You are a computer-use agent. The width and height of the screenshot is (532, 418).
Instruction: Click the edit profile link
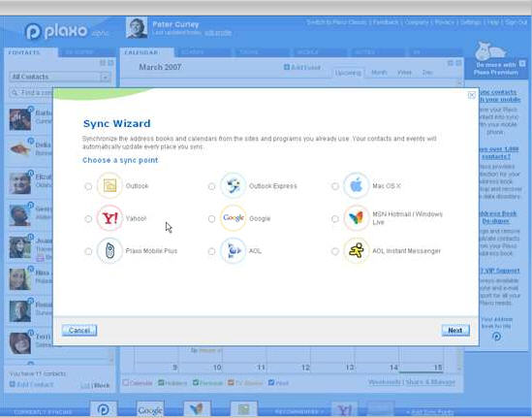218,33
